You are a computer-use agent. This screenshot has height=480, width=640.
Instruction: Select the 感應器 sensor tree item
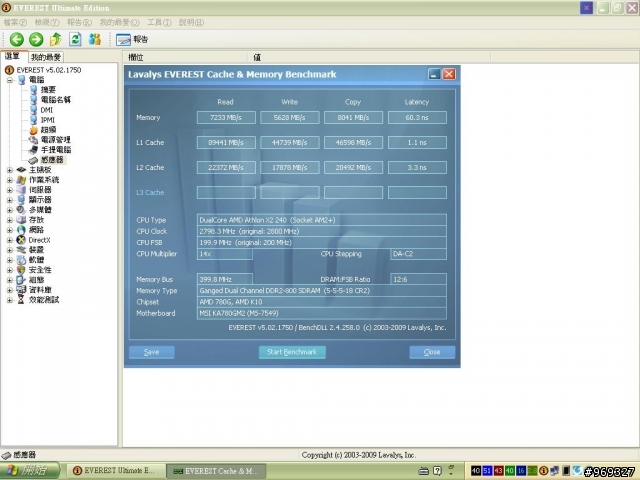coord(52,160)
